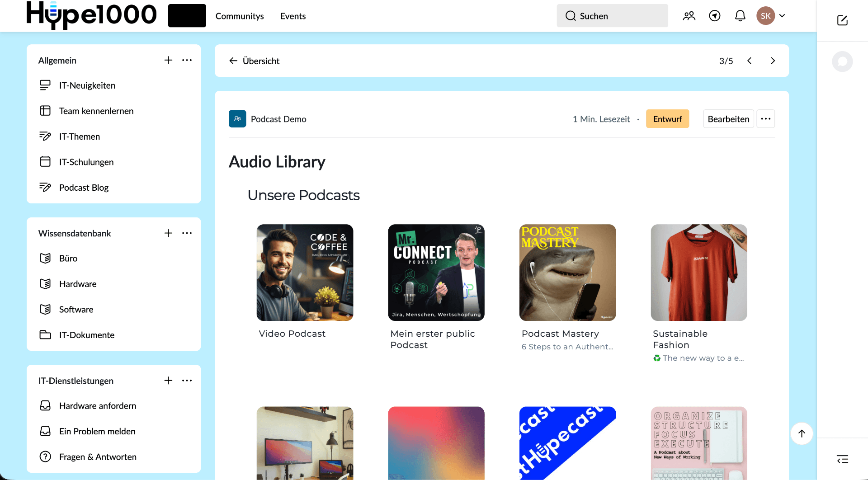Open blue Hypecast podcast thumbnail
868x480 pixels.
click(x=567, y=443)
